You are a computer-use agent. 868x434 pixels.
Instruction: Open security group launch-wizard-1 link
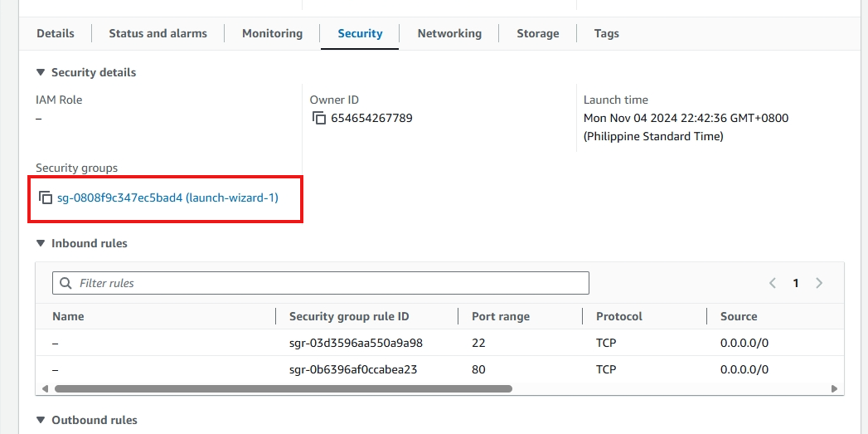[167, 198]
